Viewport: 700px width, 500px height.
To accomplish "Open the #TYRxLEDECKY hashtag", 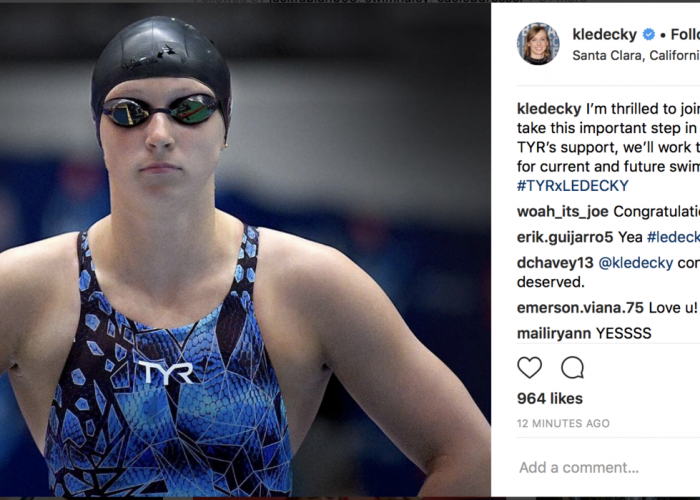I will pyautogui.click(x=572, y=186).
